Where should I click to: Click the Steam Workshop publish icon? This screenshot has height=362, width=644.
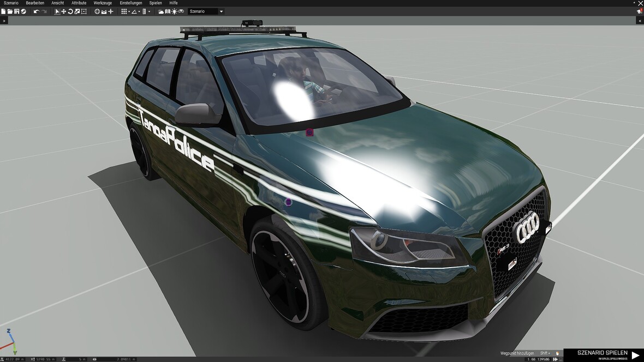point(23,11)
